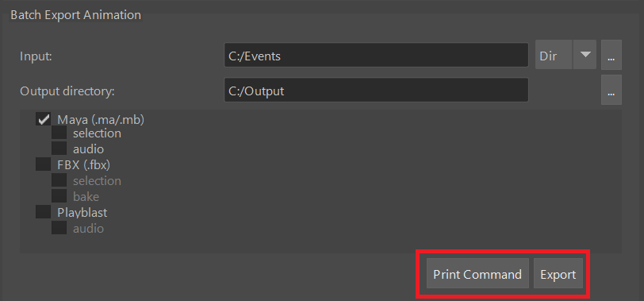Click the Print Command button

coord(477,273)
